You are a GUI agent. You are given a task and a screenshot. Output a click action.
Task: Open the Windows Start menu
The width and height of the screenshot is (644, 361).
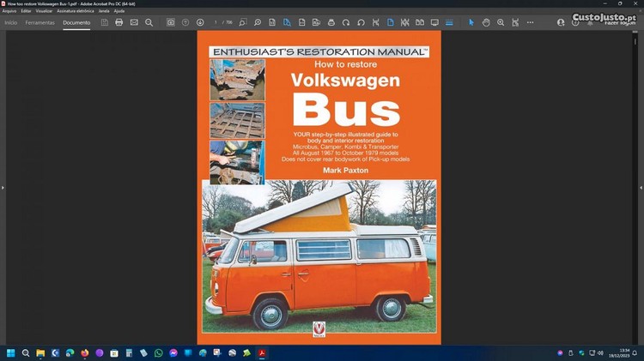click(x=11, y=352)
